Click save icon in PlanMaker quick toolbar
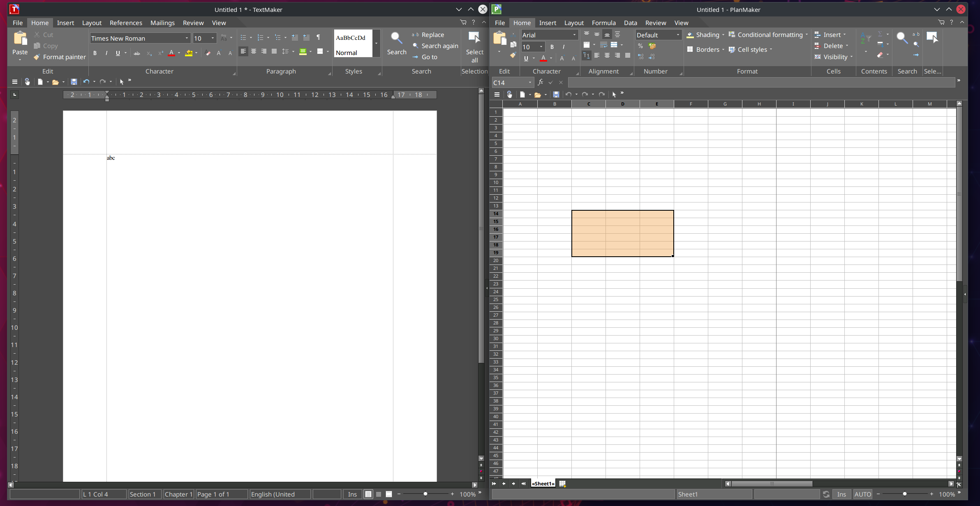Screen dimensions: 980x506 [556, 94]
